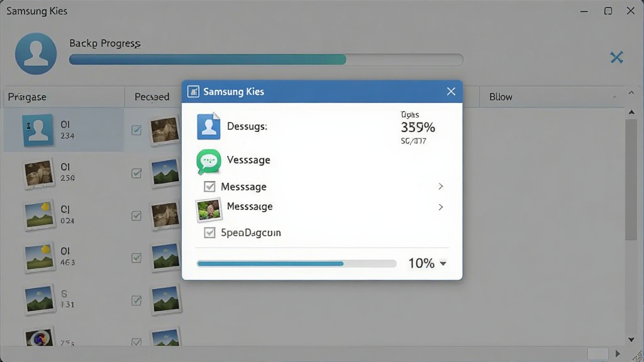Click the 10% progress value
Screen dimensions: 644x362
(421, 263)
